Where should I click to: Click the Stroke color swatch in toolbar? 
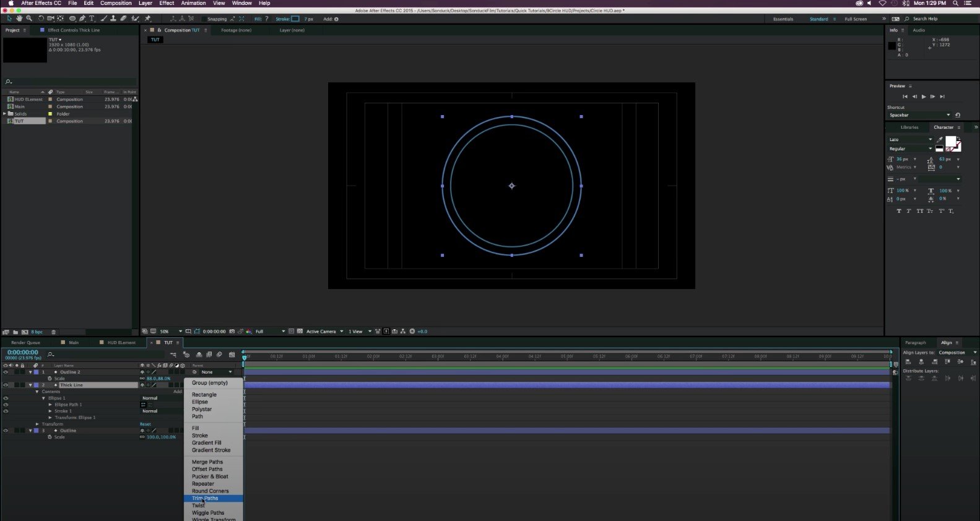(x=295, y=19)
